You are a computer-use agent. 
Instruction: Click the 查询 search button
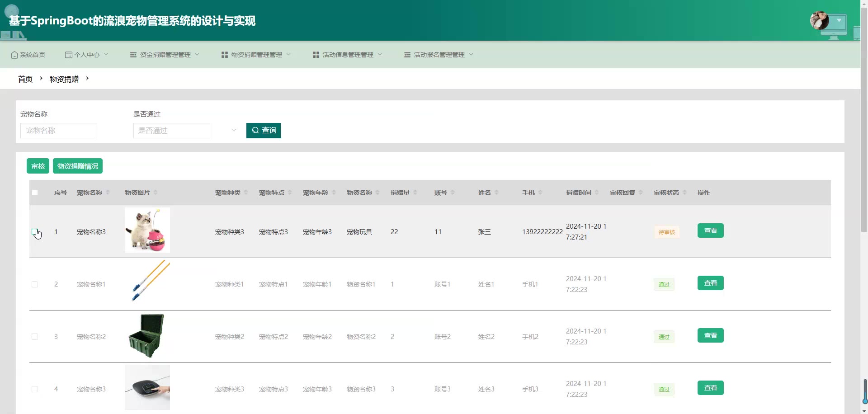(264, 131)
